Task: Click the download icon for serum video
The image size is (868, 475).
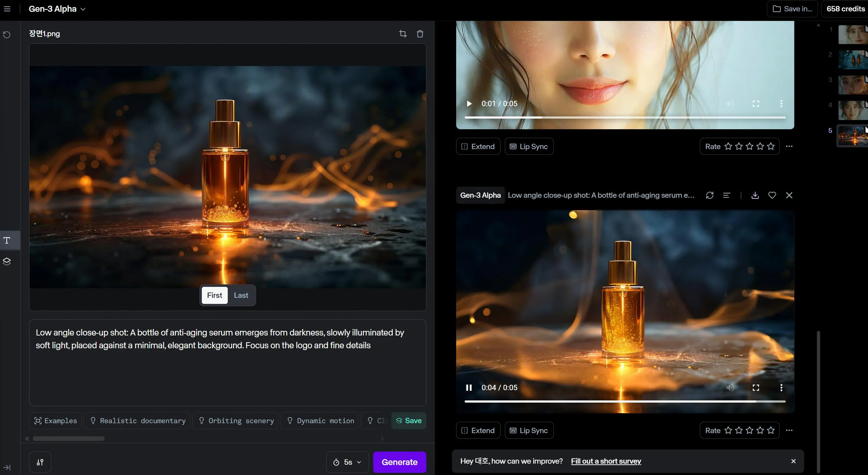Action: tap(755, 195)
